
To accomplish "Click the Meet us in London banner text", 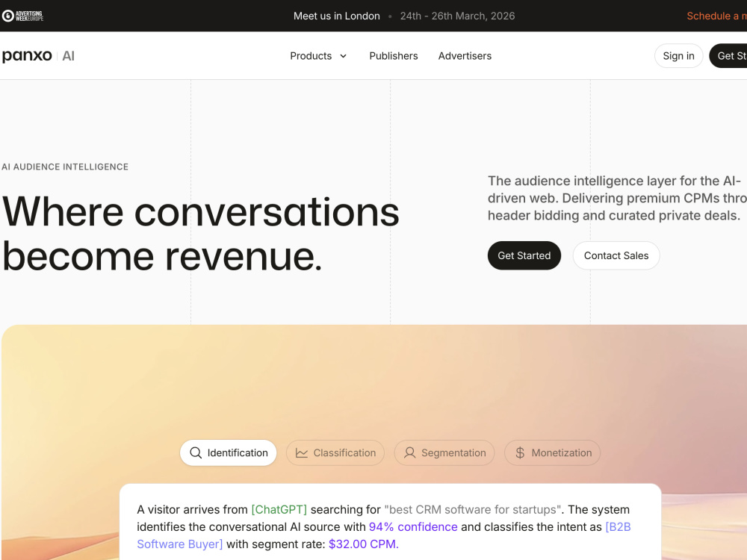I will pyautogui.click(x=337, y=16).
